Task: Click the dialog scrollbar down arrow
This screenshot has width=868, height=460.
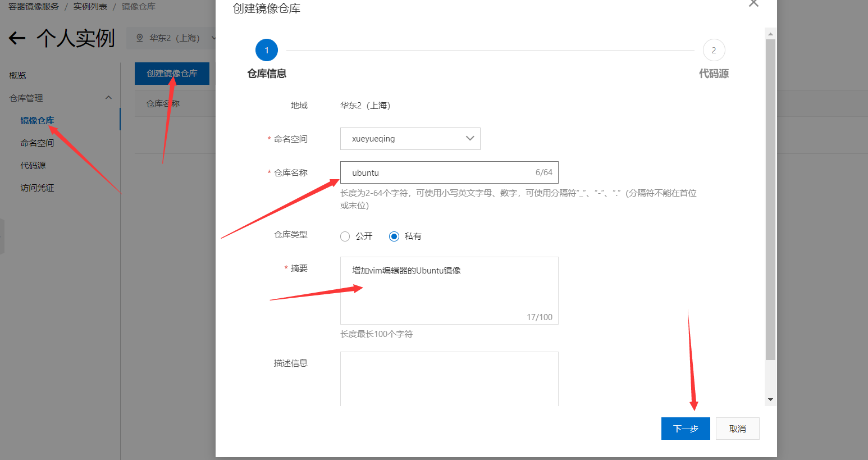Action: tap(770, 399)
